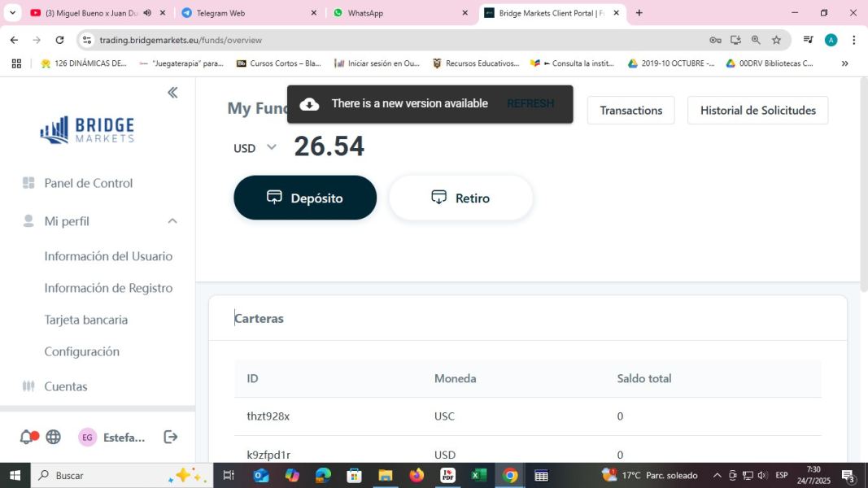Image resolution: width=868 pixels, height=488 pixels.
Task: Open Historial de Solicitudes
Action: (758, 110)
